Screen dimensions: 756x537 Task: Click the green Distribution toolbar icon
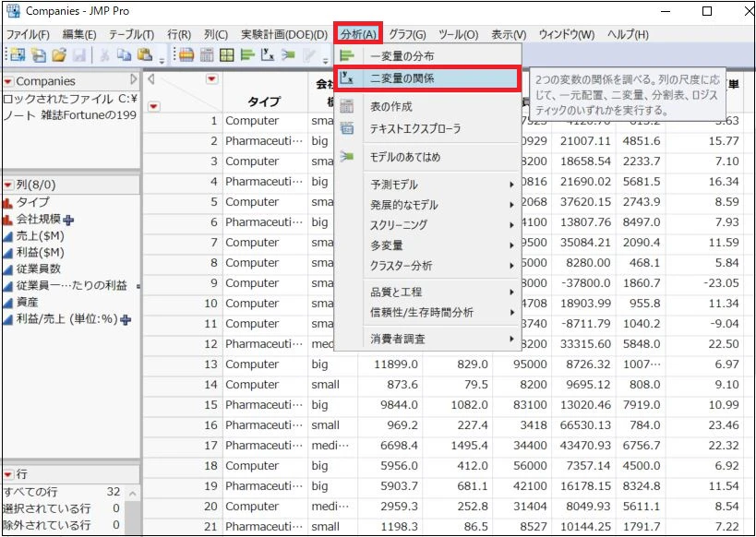click(247, 55)
